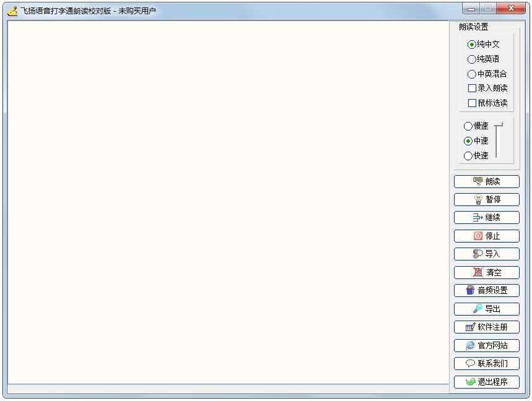Image resolution: width=532 pixels, height=401 pixels.
Task: Start reading with the 朗读 button
Action: (x=487, y=182)
